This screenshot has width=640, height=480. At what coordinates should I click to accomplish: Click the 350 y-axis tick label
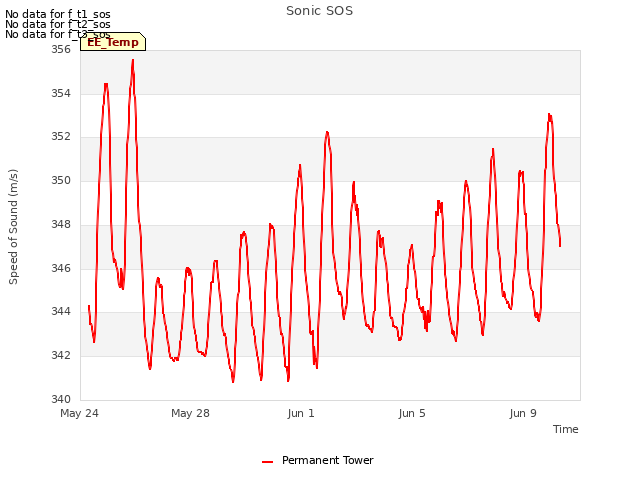pyautogui.click(x=60, y=180)
